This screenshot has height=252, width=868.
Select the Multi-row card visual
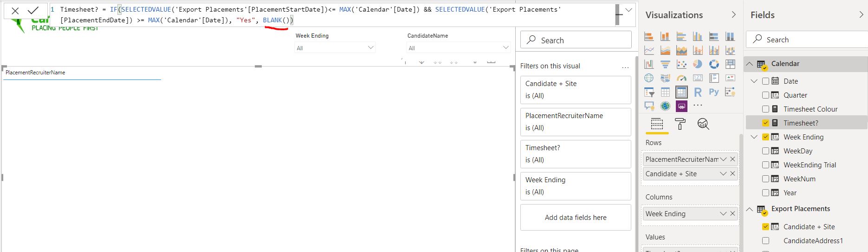click(x=714, y=78)
